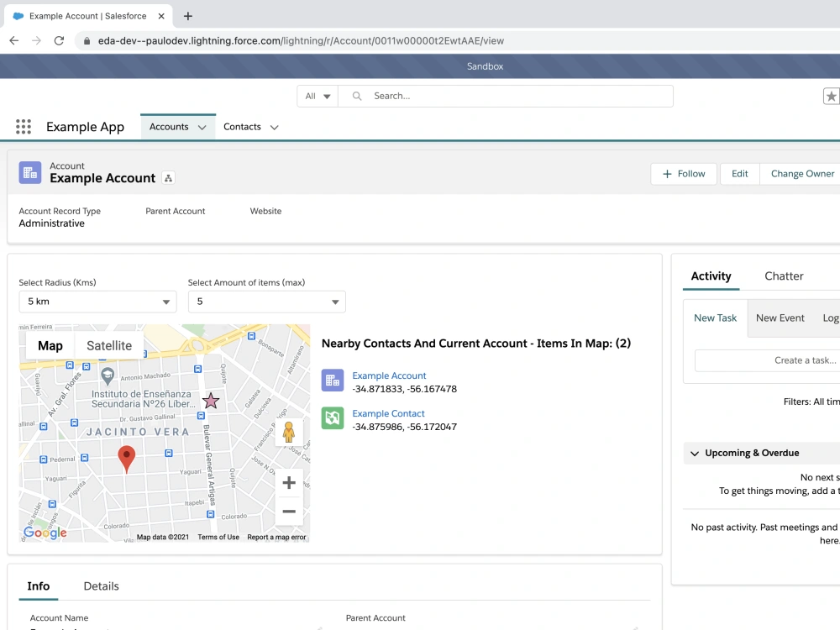This screenshot has width=840, height=630.
Task: Click coordinates -34.875986, -56.172047
Action: coord(405,427)
